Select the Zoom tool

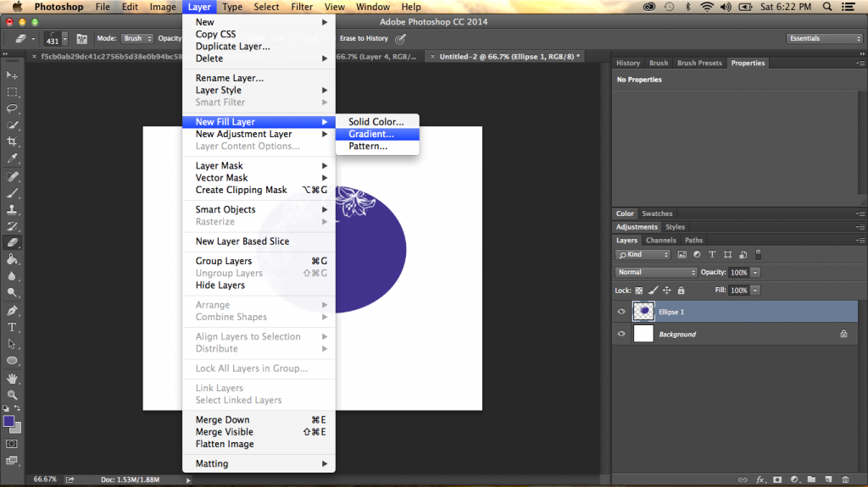(x=12, y=396)
